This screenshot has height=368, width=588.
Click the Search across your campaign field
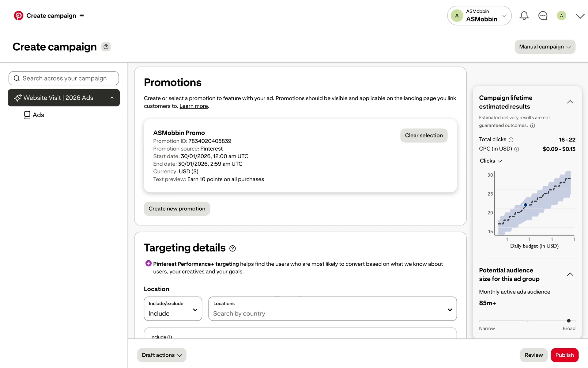(64, 79)
